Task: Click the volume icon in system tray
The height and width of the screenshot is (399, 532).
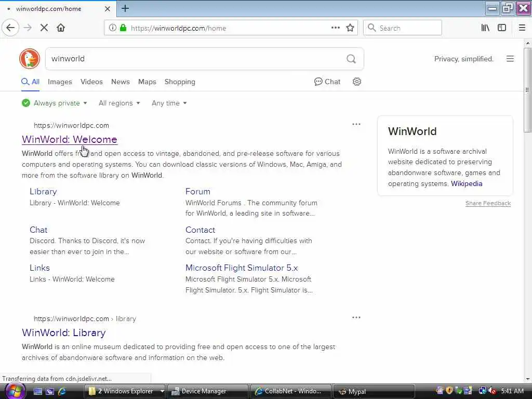Action: click(492, 391)
